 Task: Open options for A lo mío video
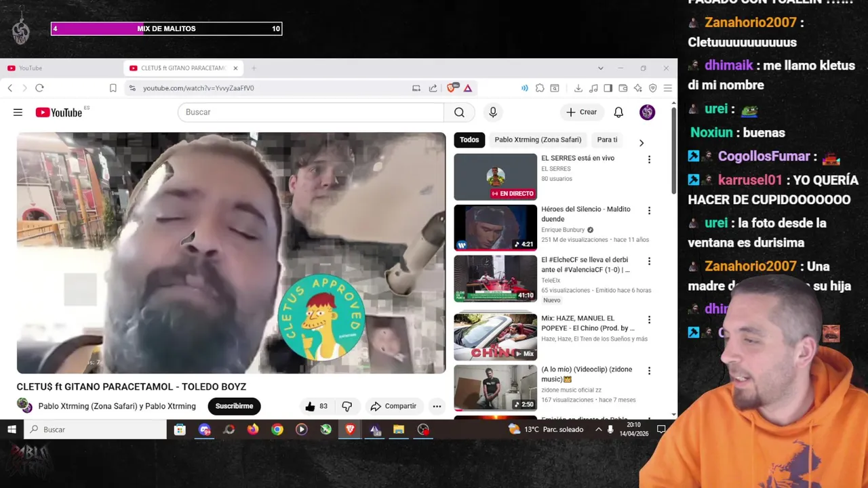click(649, 371)
